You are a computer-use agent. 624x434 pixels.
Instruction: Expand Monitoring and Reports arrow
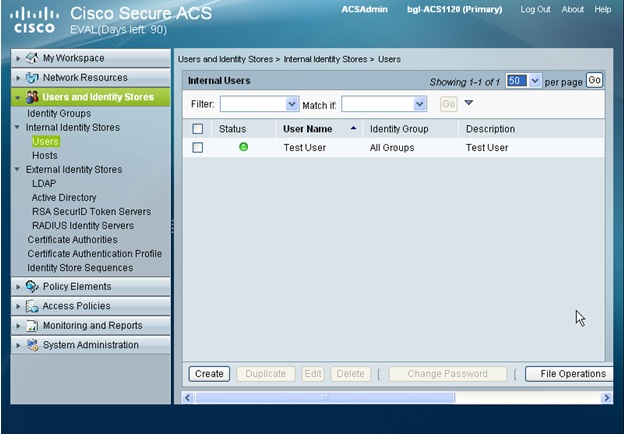coord(18,326)
